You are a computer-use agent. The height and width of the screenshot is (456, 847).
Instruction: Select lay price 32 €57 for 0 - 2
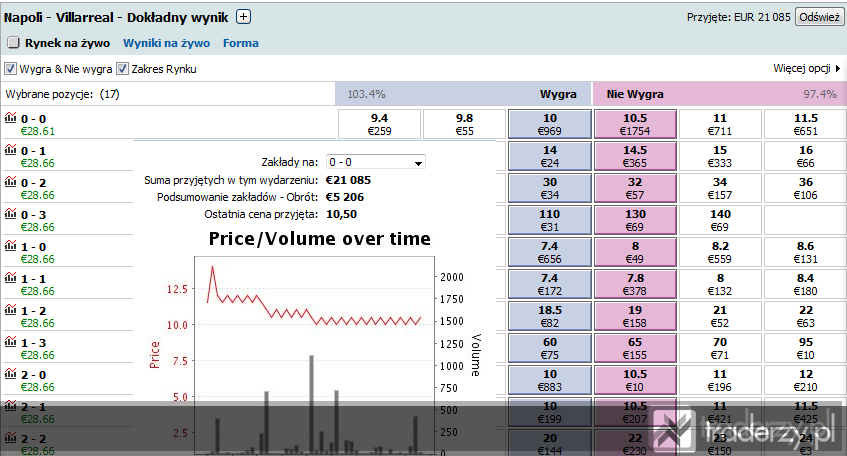[x=635, y=188]
